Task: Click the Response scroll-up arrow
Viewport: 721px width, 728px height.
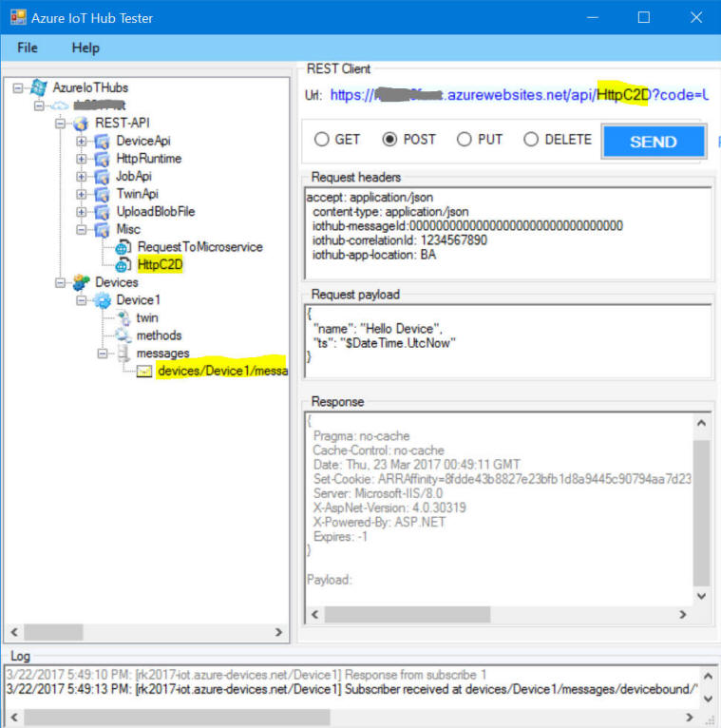Action: (x=701, y=423)
